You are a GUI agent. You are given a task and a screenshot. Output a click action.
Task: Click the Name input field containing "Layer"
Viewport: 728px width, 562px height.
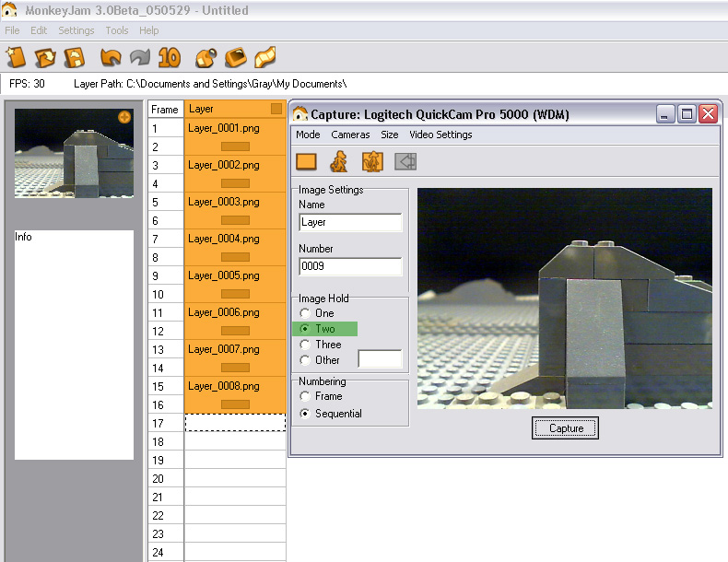pyautogui.click(x=350, y=222)
